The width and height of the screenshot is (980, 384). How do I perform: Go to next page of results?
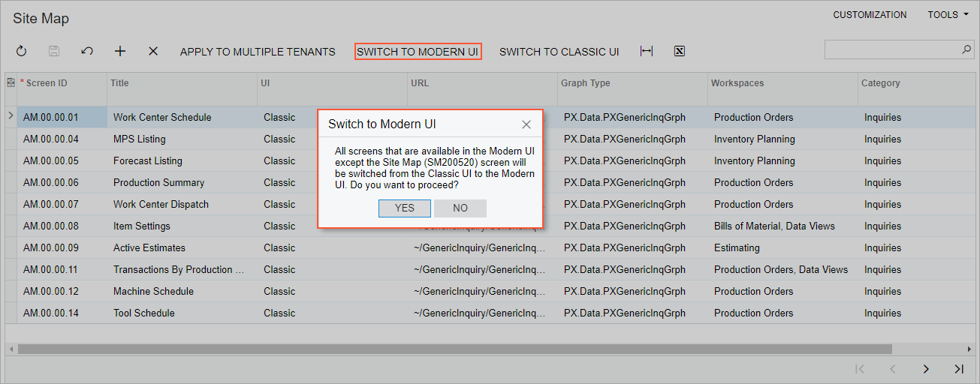click(926, 368)
